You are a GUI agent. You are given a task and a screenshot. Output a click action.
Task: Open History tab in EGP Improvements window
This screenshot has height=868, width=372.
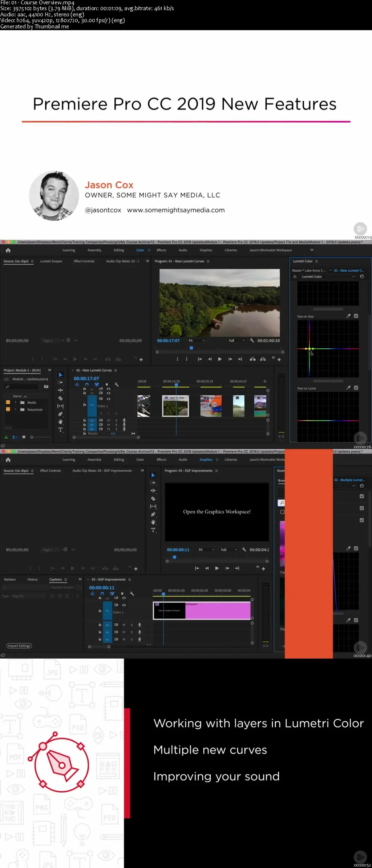pyautogui.click(x=32, y=580)
